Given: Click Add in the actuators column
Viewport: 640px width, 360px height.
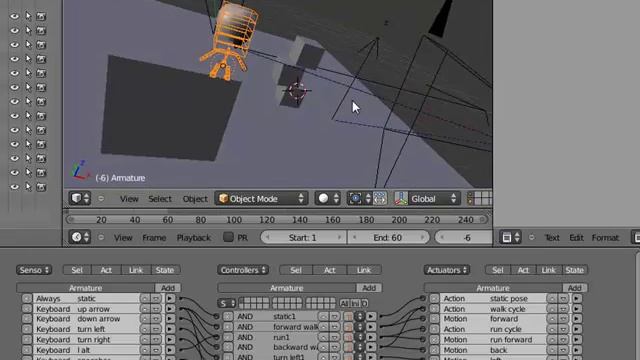Looking at the screenshot, I should pos(575,288).
